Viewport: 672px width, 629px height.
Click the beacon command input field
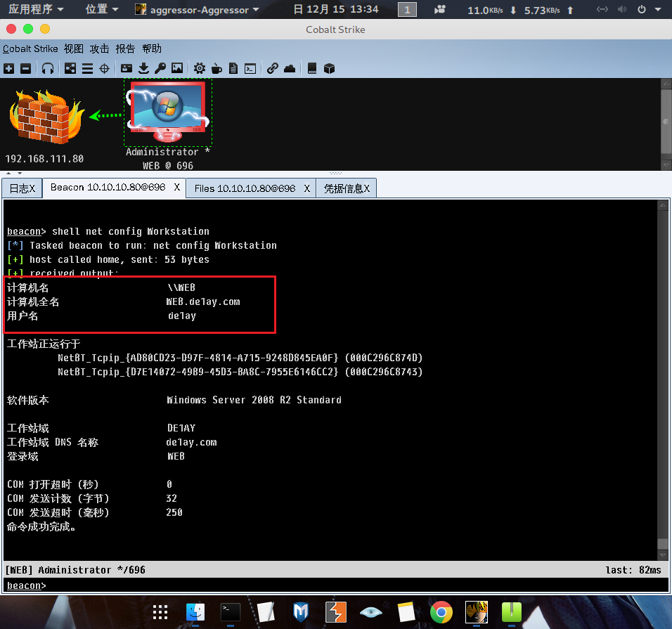(x=336, y=585)
